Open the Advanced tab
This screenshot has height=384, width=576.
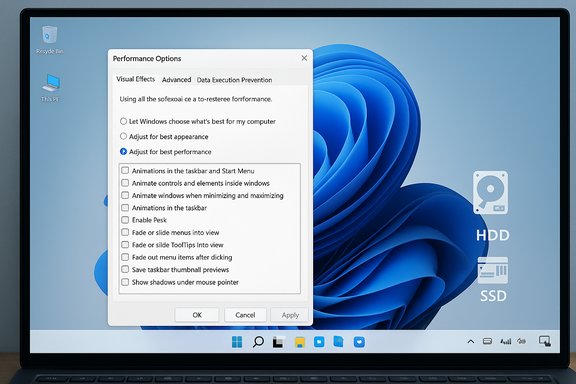click(x=176, y=80)
